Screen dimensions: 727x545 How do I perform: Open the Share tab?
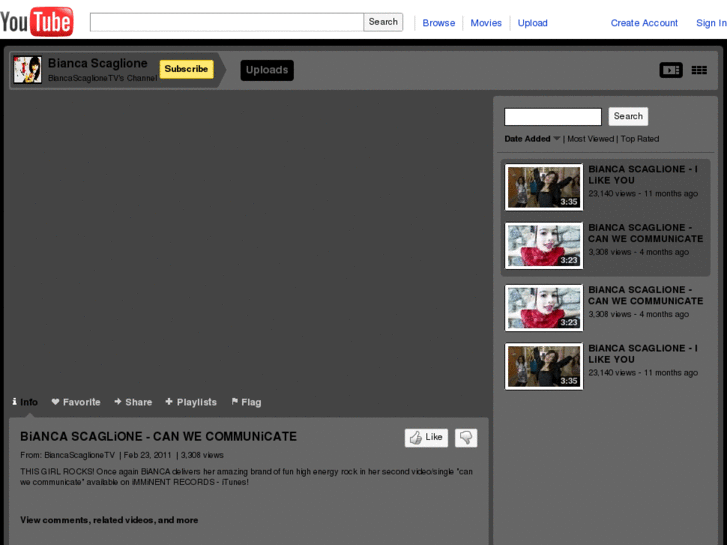133,402
